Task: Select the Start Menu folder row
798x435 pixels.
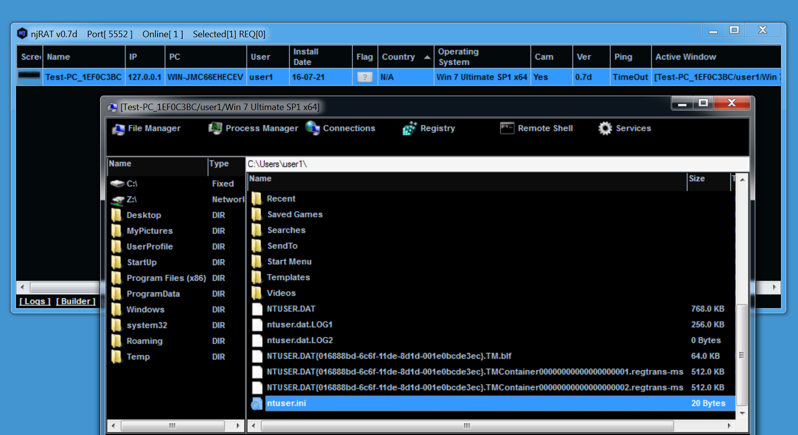Action: (x=491, y=262)
